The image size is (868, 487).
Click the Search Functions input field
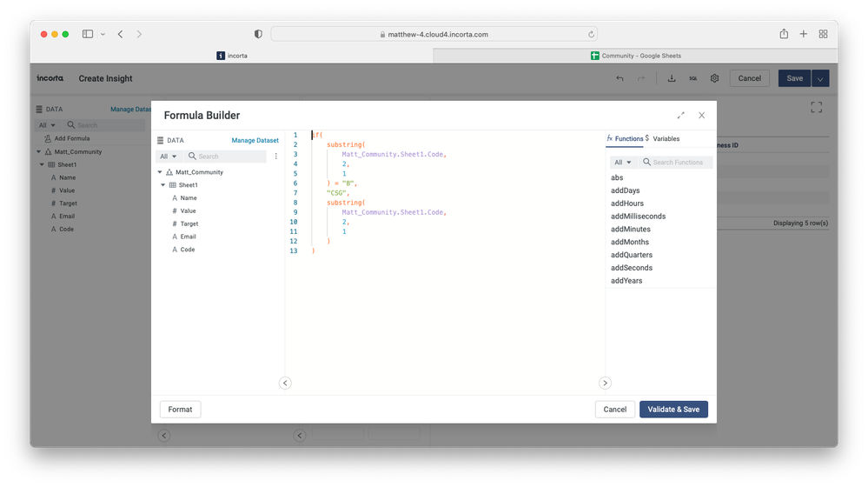point(680,163)
